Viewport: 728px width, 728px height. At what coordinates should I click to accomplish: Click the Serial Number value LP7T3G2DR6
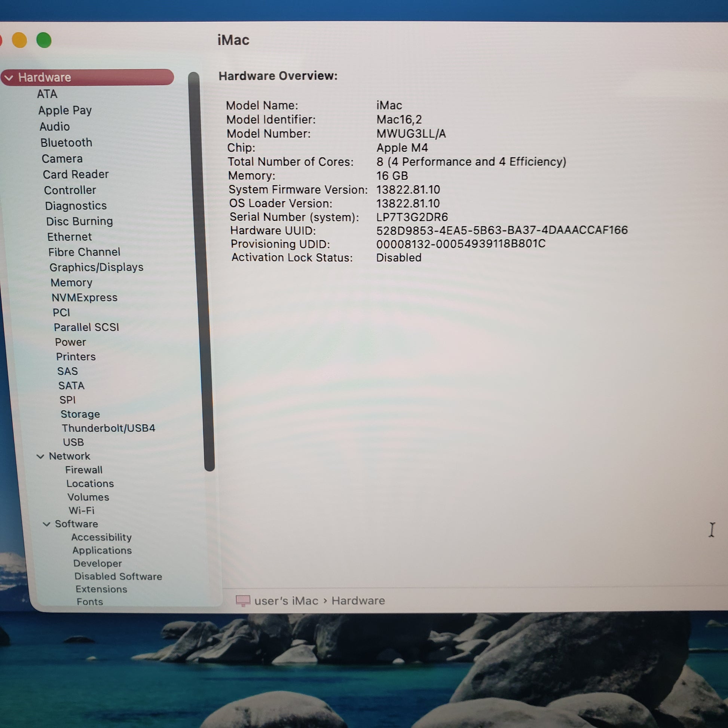412,217
